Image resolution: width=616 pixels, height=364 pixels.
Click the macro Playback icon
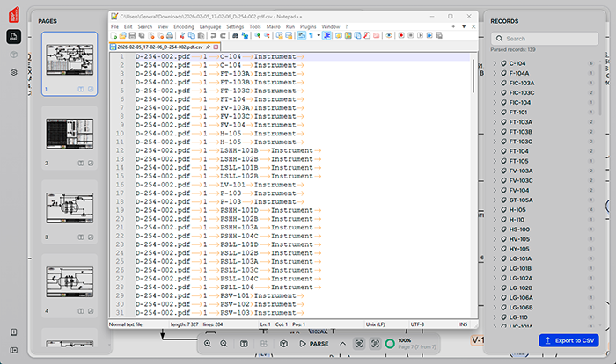(420, 36)
